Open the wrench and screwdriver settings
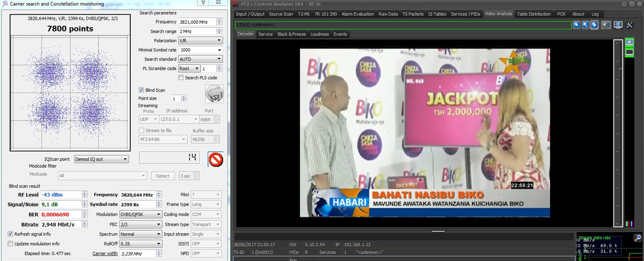Viewport: 644px width, 261px height. [629, 25]
